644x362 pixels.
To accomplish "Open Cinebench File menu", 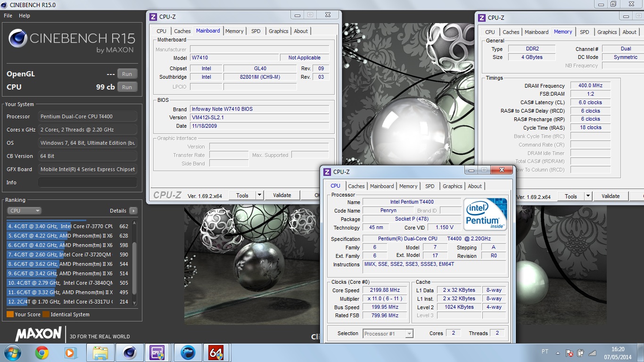I will [8, 16].
